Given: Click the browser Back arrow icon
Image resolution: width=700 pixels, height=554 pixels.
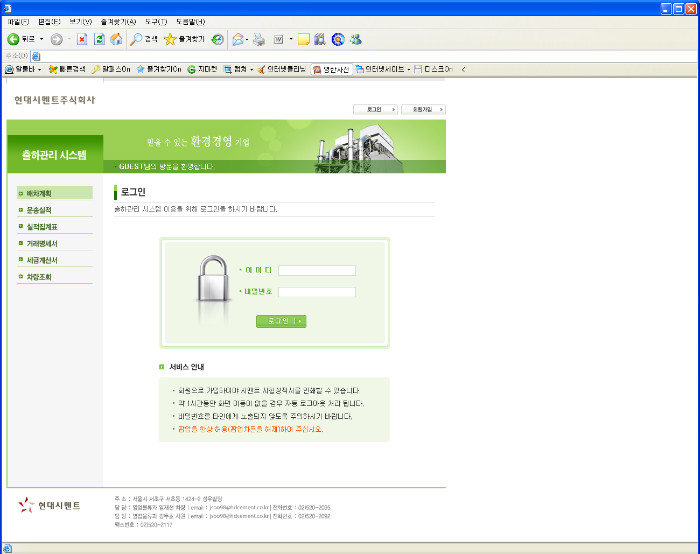Looking at the screenshot, I should (x=14, y=39).
